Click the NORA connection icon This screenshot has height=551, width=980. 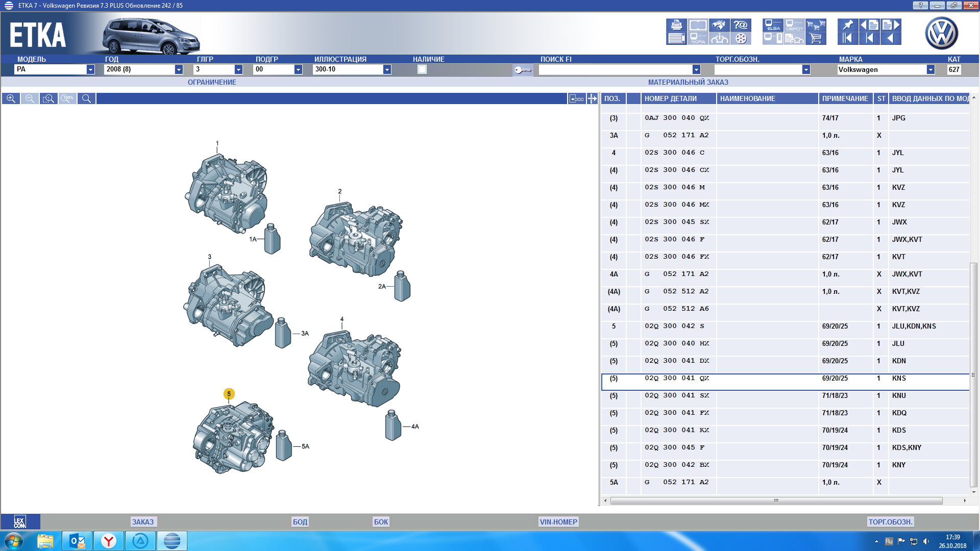point(698,38)
